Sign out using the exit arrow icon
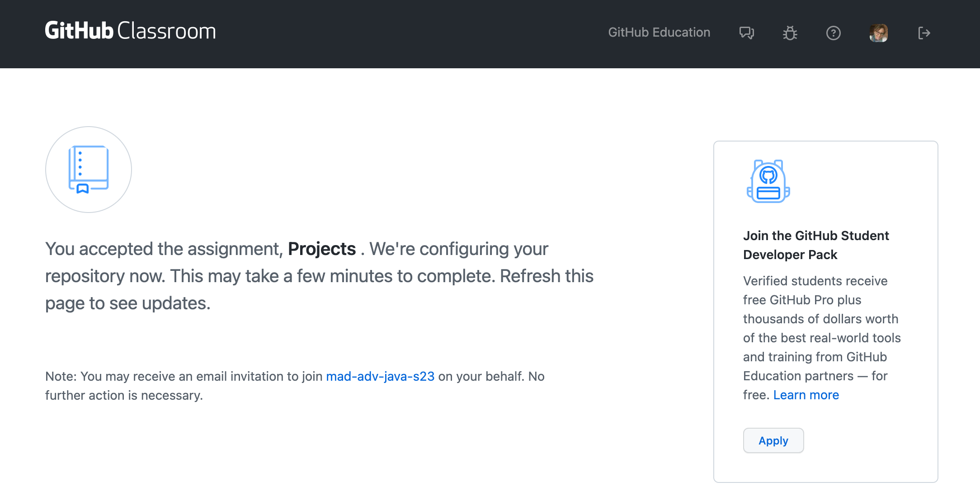 [924, 33]
